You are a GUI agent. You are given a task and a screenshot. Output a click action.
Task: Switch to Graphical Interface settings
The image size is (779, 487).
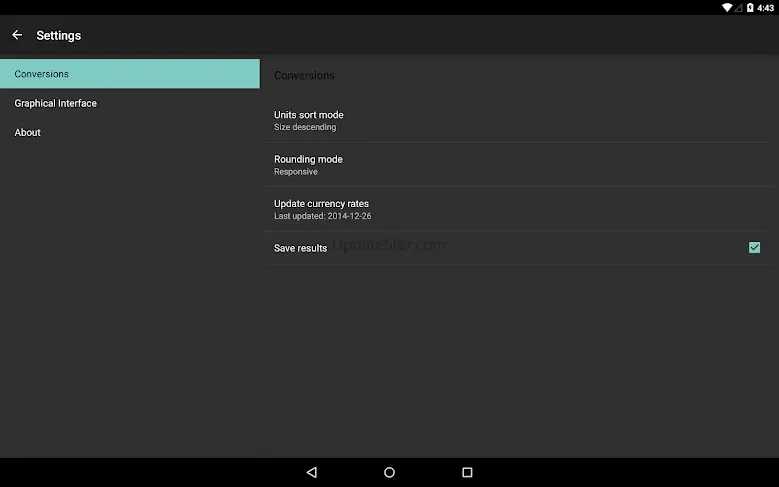(130, 103)
